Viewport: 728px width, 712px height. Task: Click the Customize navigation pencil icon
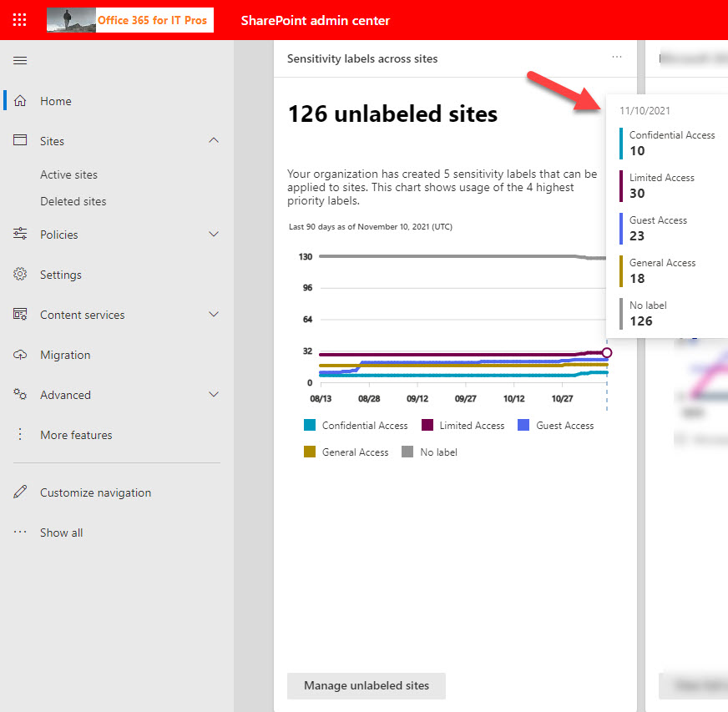21,492
